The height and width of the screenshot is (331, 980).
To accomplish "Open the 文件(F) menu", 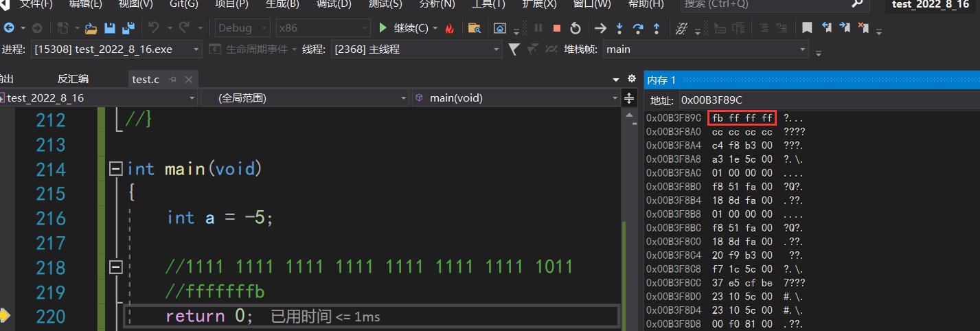I will click(x=36, y=4).
